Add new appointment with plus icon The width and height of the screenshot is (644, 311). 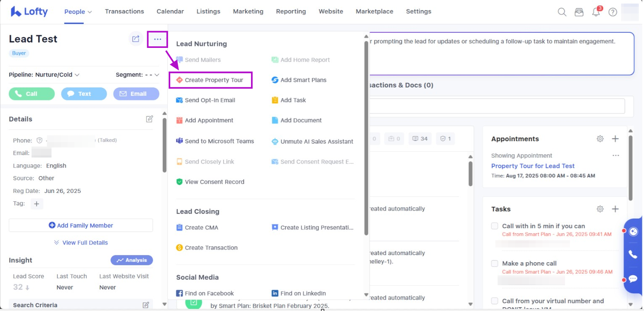pos(615,139)
